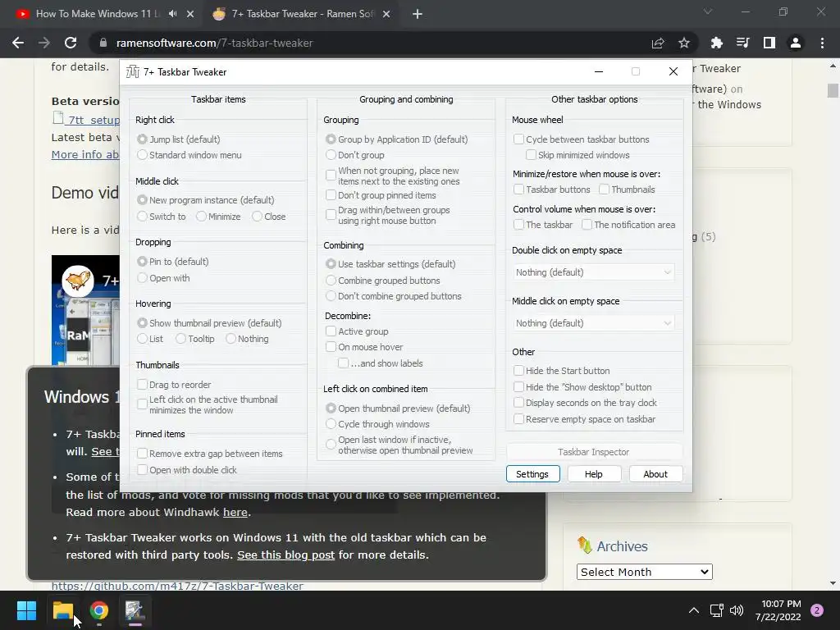Click the page vertical scrollbar thumb

coord(833,90)
